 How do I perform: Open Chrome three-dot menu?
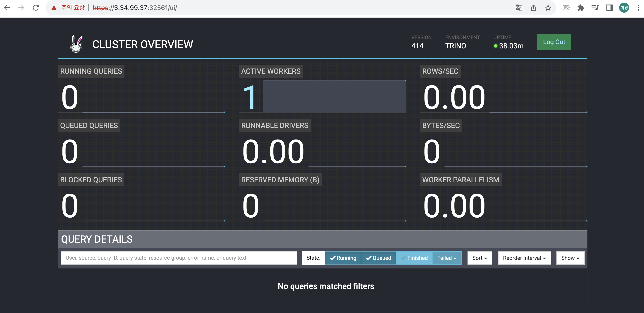(x=638, y=8)
